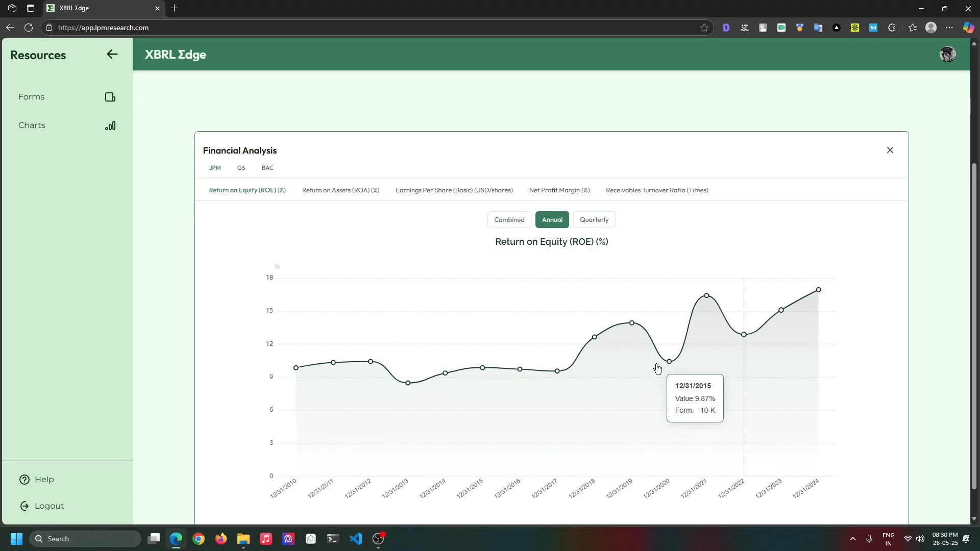
Task: Switch to Net Profit Margin tab
Action: [x=559, y=190]
